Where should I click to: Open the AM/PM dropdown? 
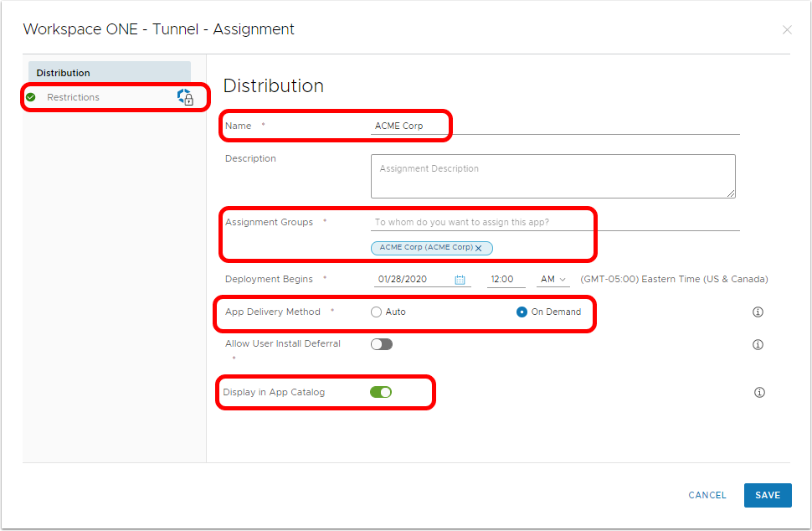tap(553, 280)
